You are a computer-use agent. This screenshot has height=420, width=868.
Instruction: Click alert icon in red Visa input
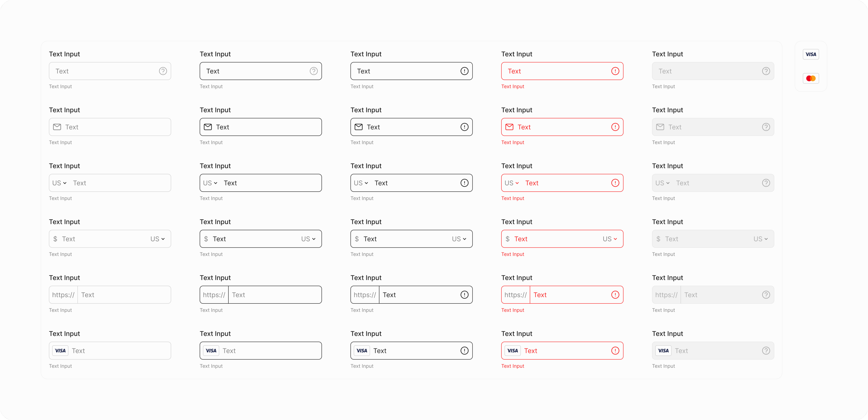[615, 351]
